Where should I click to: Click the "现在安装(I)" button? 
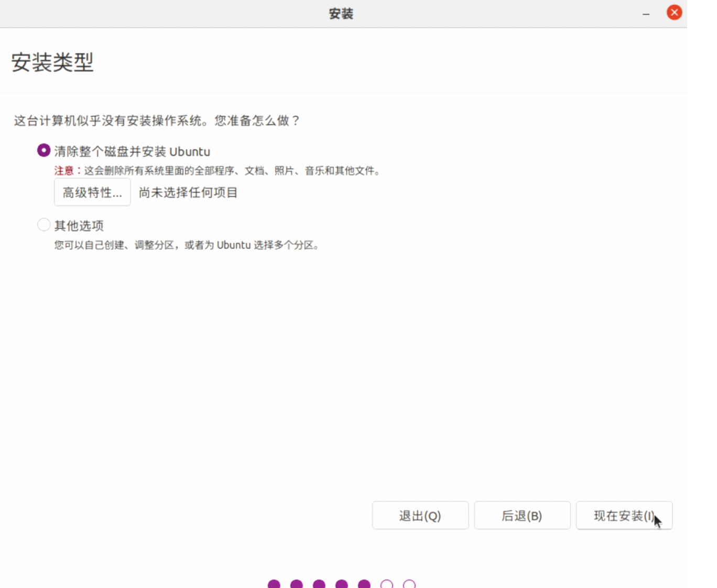tap(624, 516)
